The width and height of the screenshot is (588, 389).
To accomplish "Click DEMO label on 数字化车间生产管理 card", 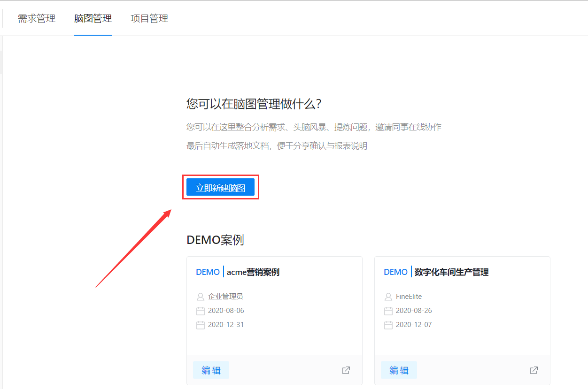I will [x=395, y=272].
